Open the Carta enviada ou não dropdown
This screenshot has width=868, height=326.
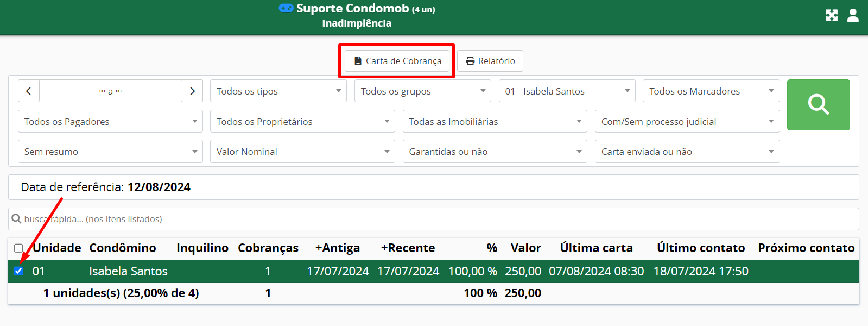coord(687,152)
